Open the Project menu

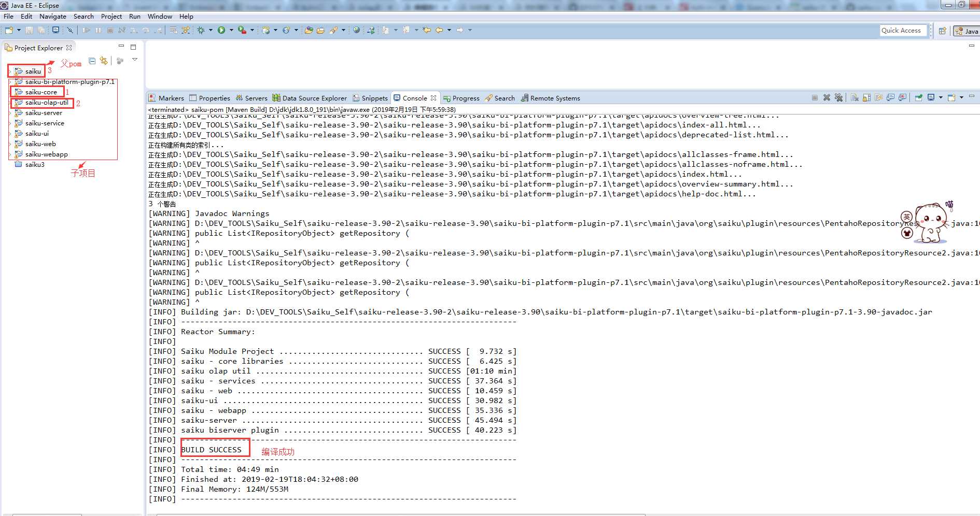click(111, 16)
